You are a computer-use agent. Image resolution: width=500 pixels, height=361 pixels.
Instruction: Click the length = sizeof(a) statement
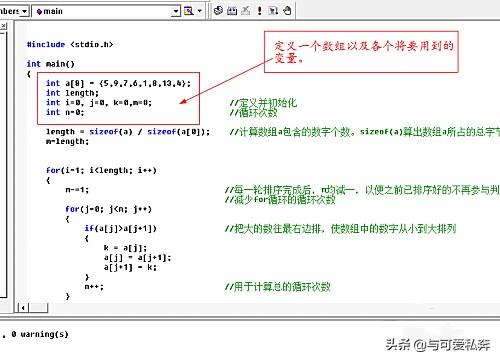coord(128,132)
